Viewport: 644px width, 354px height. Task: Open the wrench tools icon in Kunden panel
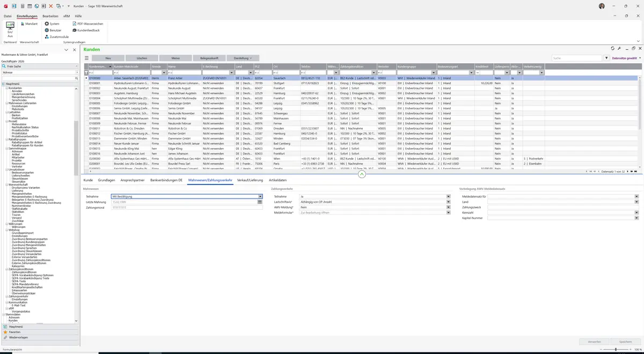(x=619, y=48)
